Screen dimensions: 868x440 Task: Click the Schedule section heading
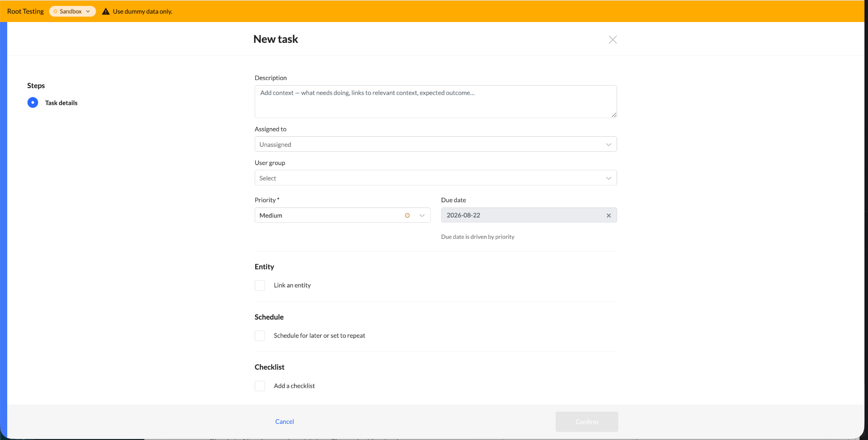pos(269,317)
